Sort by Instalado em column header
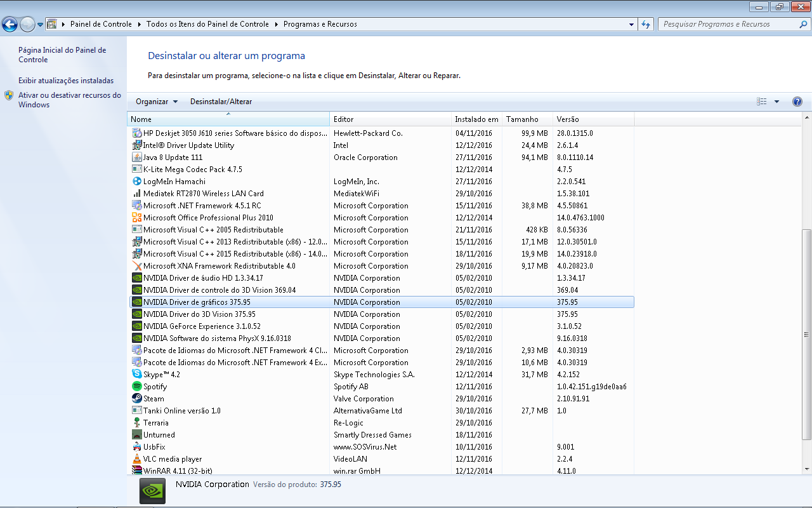Viewport: 812px width, 508px height. point(476,119)
